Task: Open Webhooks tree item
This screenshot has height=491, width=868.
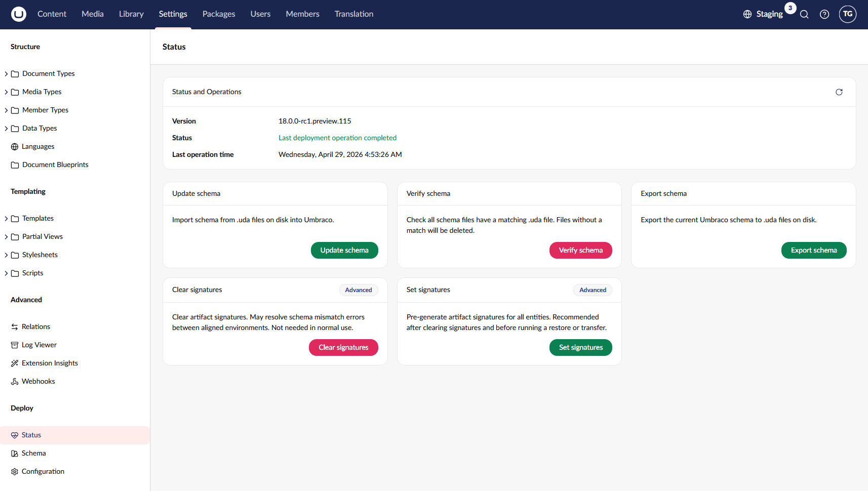Action: click(75, 382)
